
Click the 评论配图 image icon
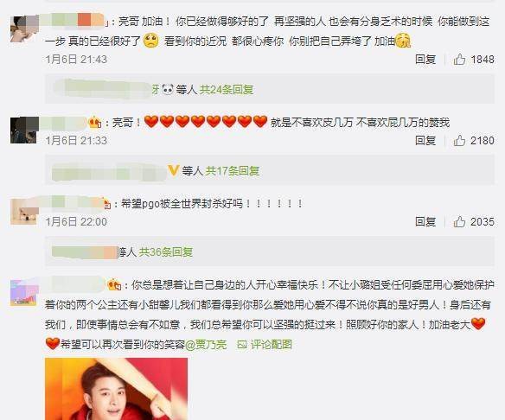242,345
